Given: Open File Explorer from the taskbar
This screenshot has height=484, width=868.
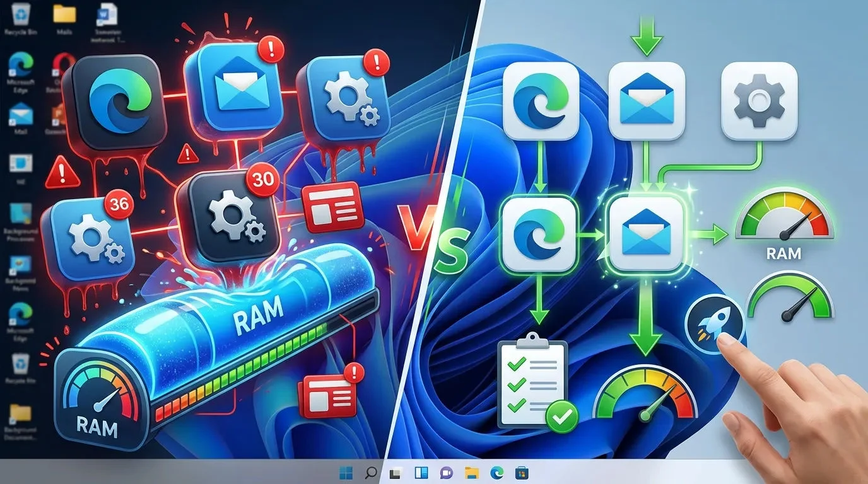Looking at the screenshot, I should pos(471,473).
